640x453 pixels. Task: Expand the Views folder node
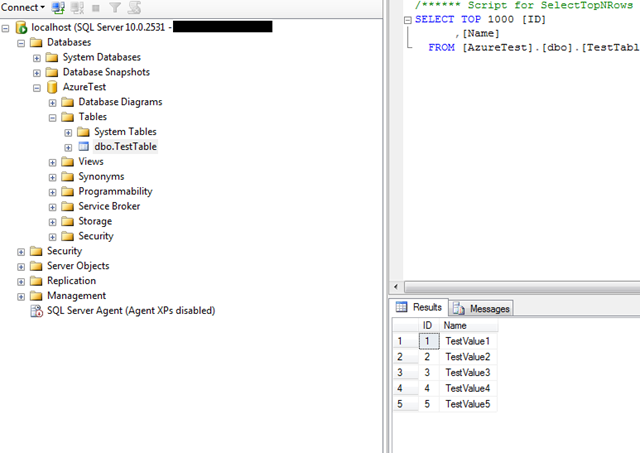tap(52, 162)
